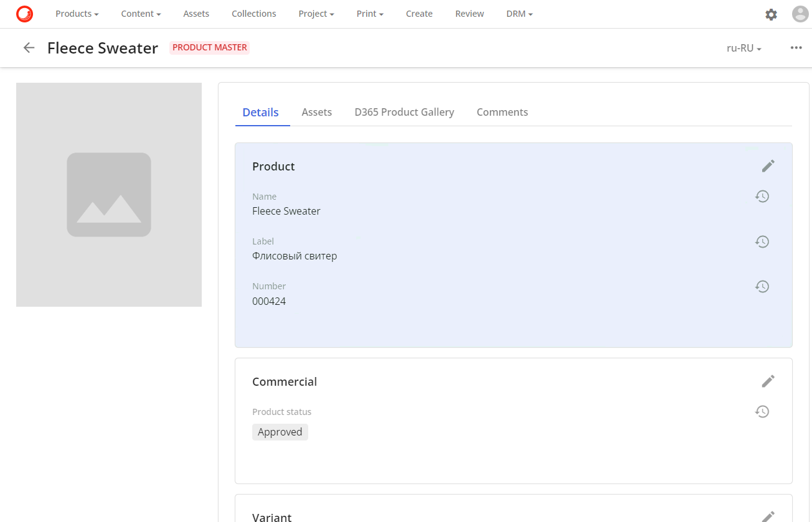Open Review in the top navigation
812x522 pixels.
tap(470, 14)
